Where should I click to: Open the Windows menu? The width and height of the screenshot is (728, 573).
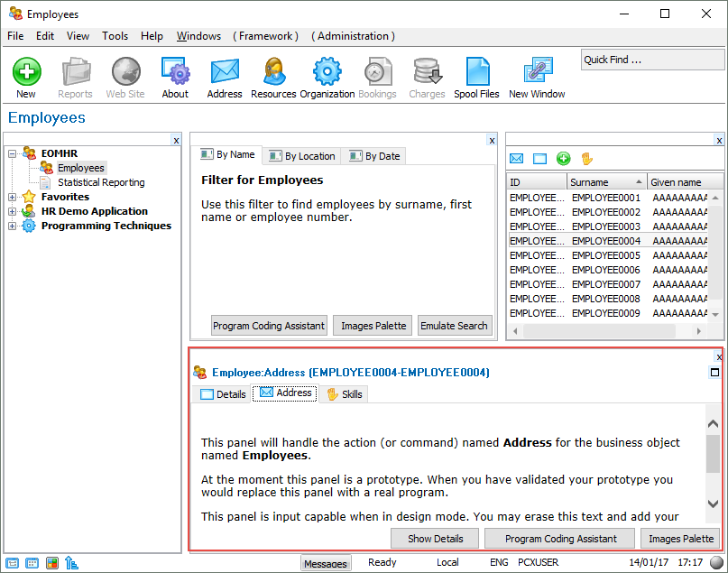tap(198, 36)
